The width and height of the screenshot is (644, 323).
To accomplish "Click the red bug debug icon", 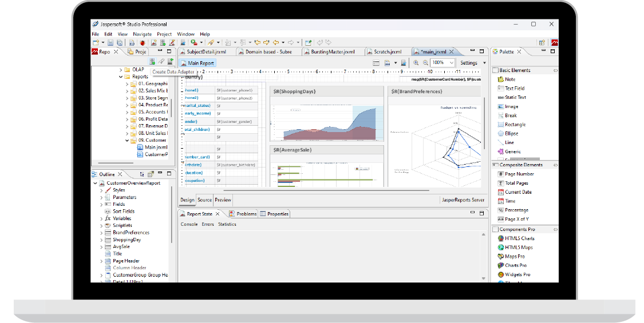I will (x=143, y=43).
